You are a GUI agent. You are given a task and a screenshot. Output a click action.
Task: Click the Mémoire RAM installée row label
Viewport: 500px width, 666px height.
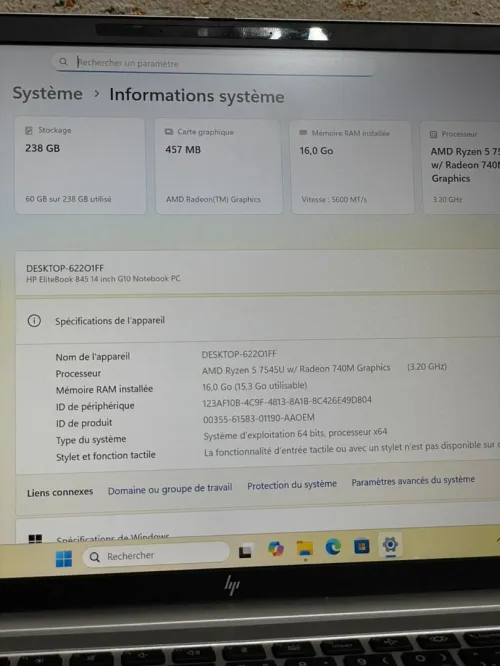coord(104,389)
